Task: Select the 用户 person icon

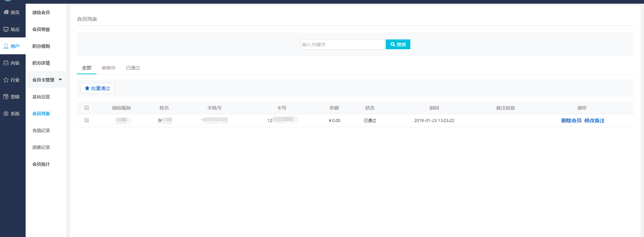Action: [6, 46]
